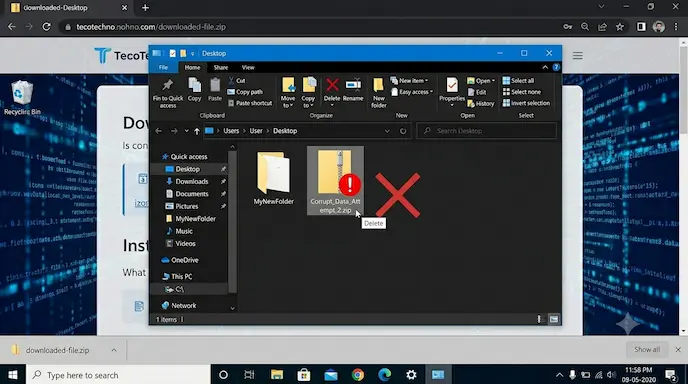Image resolution: width=688 pixels, height=384 pixels.
Task: Open the File tab in Explorer
Action: click(163, 68)
